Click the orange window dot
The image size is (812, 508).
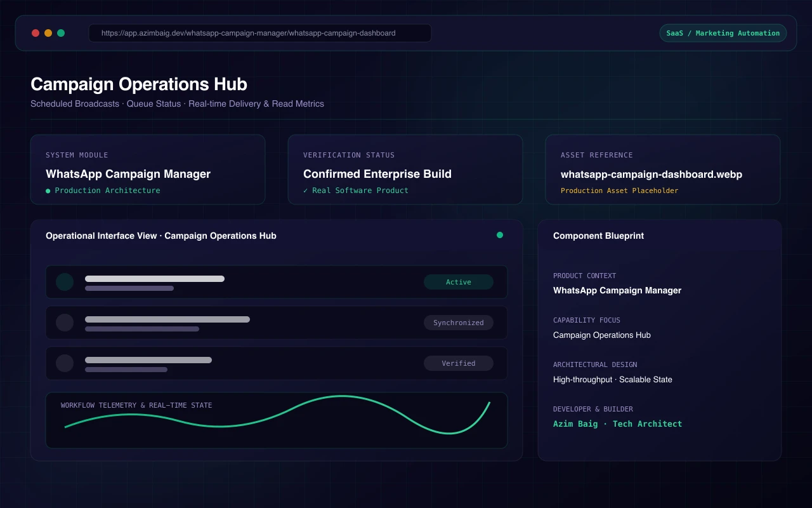pos(48,33)
